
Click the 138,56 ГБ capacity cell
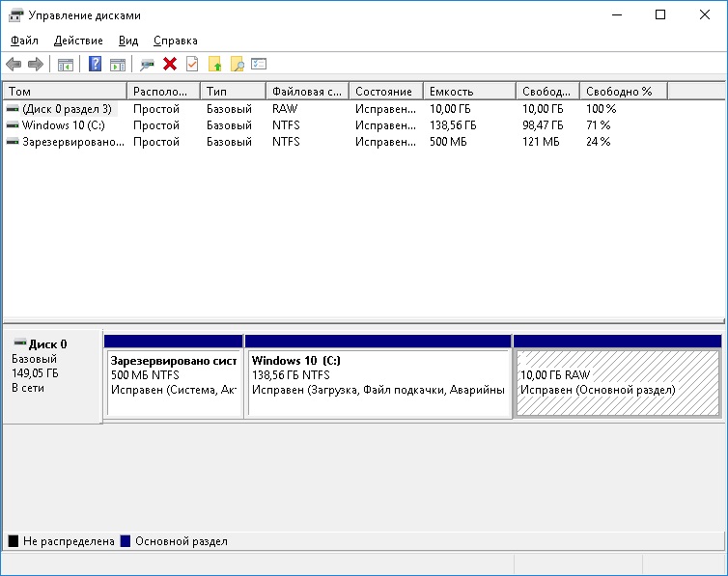pyautogui.click(x=453, y=125)
